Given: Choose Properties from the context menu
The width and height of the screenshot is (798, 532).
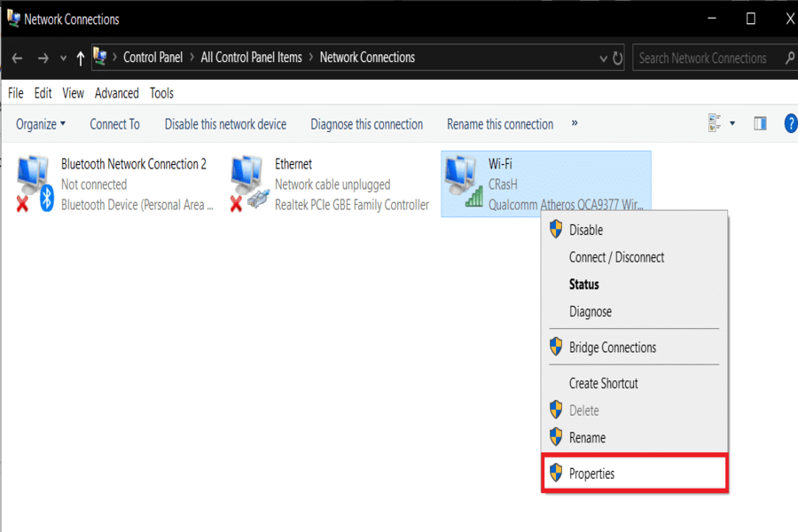Looking at the screenshot, I should coord(591,473).
